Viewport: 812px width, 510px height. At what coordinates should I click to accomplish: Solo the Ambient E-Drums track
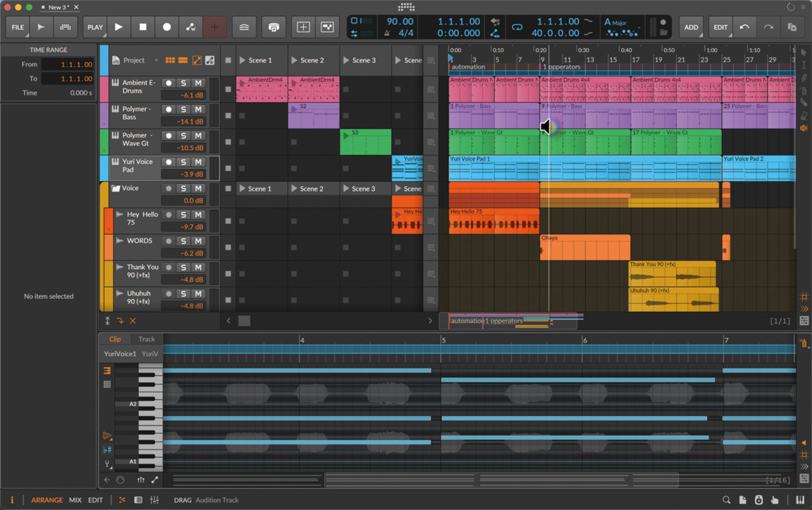pos(183,83)
